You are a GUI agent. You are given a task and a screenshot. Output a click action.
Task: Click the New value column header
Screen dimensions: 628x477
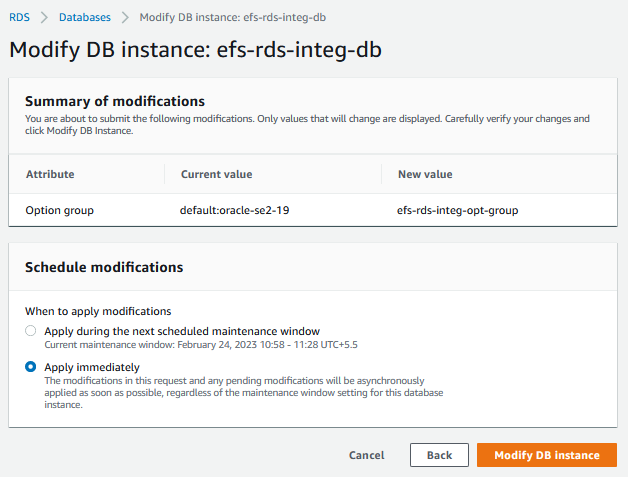pyautogui.click(x=425, y=174)
